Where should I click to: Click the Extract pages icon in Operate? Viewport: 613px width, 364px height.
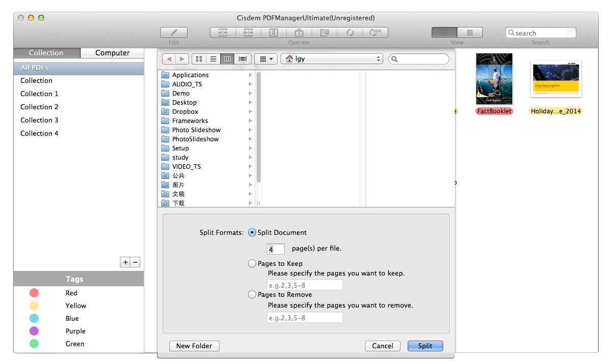324,33
